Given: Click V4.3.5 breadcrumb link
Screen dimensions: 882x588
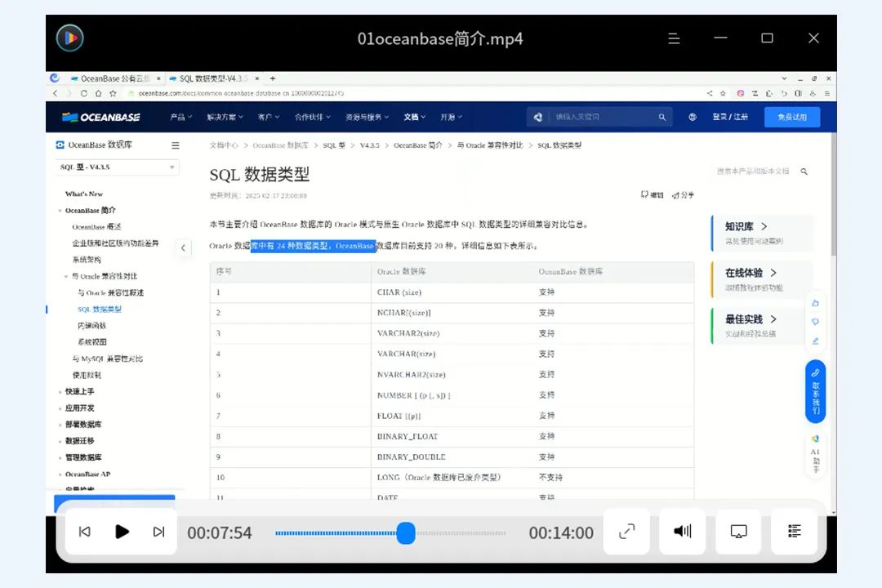Looking at the screenshot, I should tap(370, 145).
